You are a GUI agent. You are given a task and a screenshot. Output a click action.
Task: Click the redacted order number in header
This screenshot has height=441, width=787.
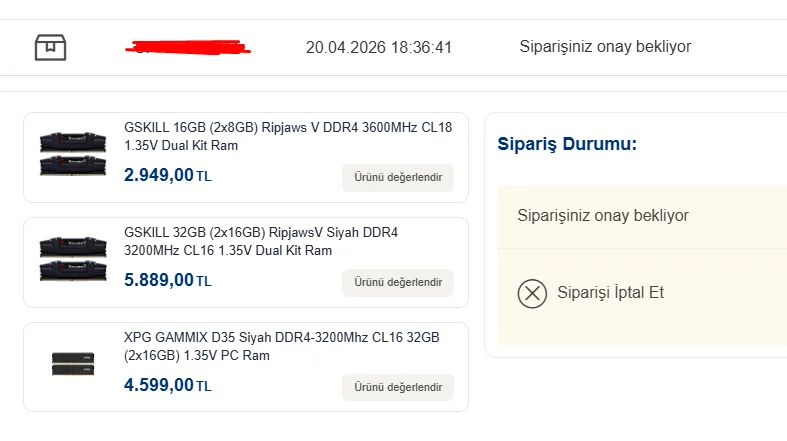[x=188, y=47]
